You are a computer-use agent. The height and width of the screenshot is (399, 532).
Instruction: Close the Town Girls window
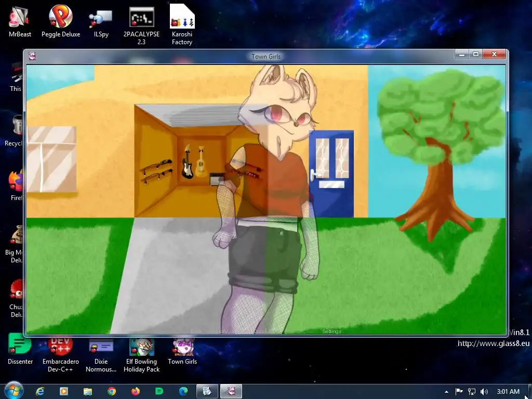tap(495, 54)
